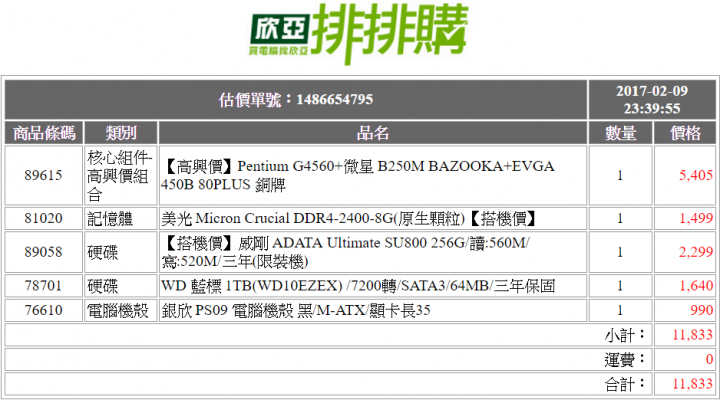Click price 2,299

click(696, 252)
